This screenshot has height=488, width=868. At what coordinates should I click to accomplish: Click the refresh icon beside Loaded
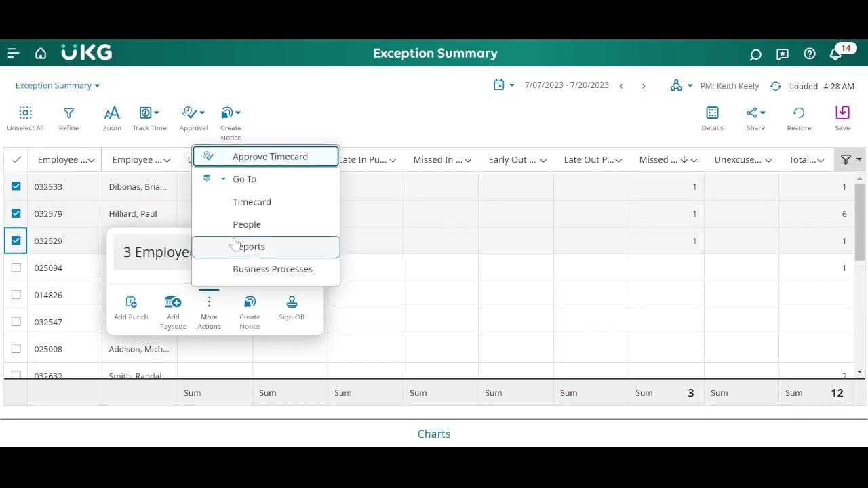[x=776, y=86]
